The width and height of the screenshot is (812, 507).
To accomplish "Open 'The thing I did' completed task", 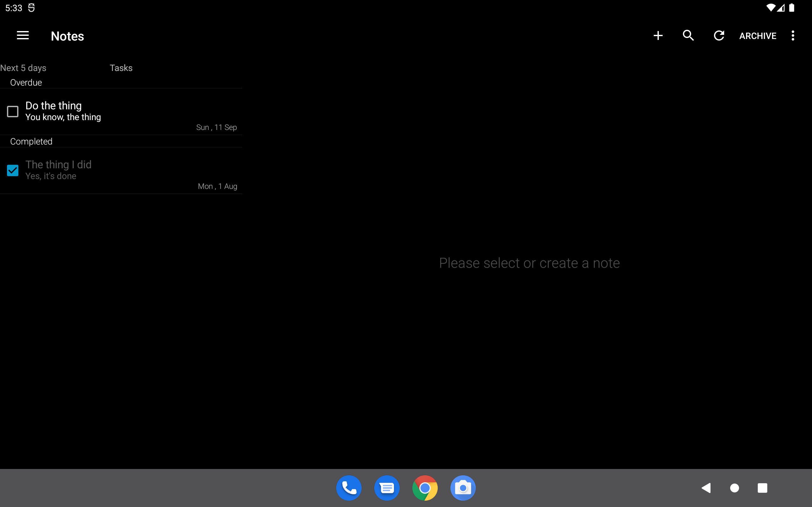I will point(128,170).
